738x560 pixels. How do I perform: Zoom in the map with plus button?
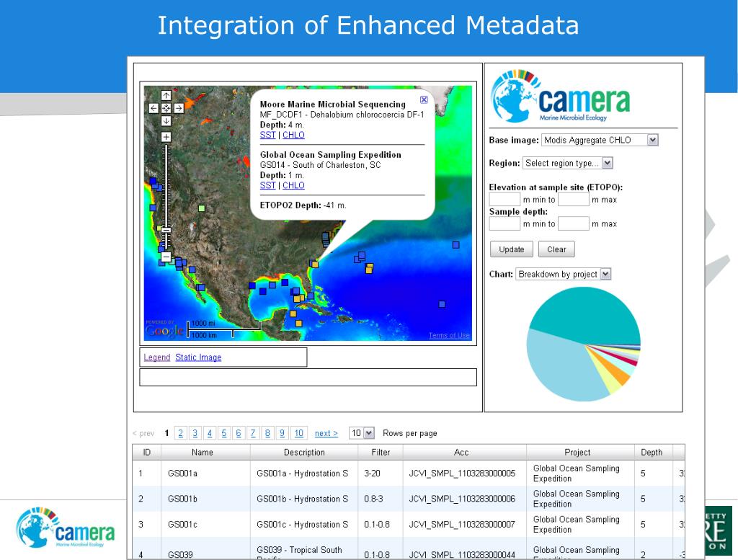tap(166, 136)
